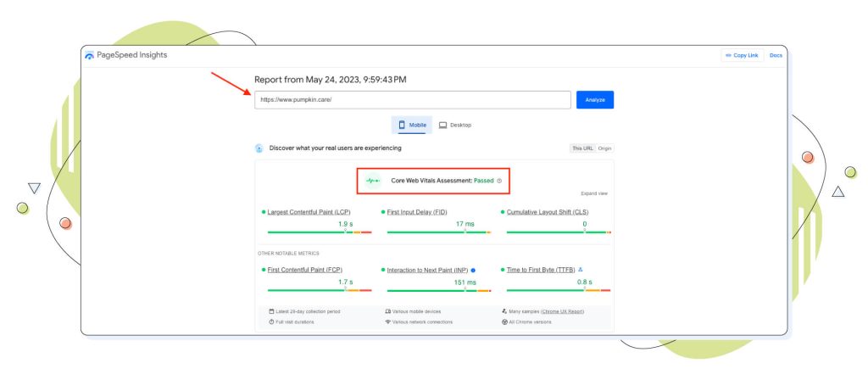Click the devices icon by Various mobile devices
868x380 pixels.
388,311
